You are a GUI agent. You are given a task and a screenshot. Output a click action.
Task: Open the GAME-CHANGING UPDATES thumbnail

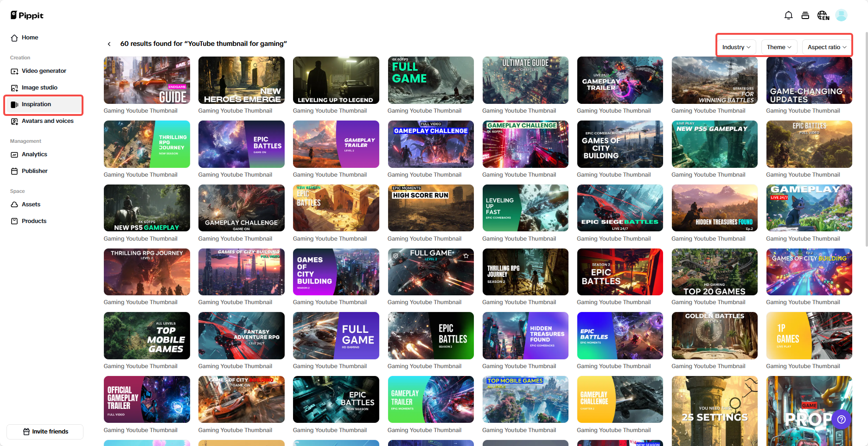[809, 80]
